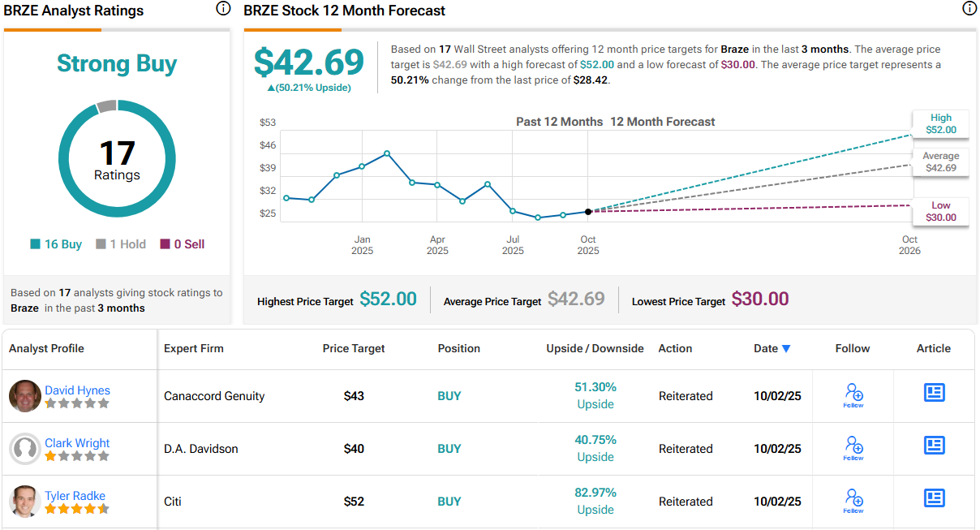The width and height of the screenshot is (980, 530).
Task: Click the Price Target column header
Action: pos(354,348)
